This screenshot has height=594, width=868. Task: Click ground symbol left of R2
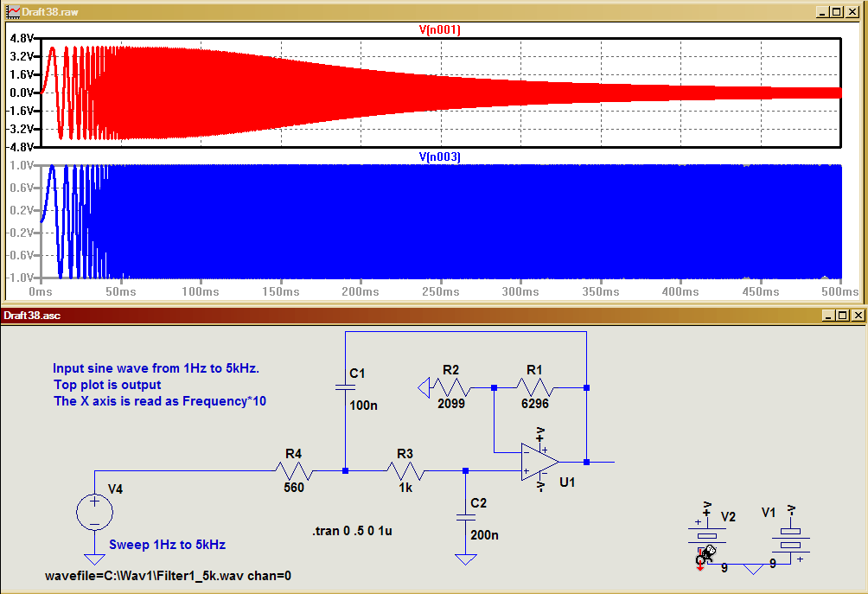[424, 387]
